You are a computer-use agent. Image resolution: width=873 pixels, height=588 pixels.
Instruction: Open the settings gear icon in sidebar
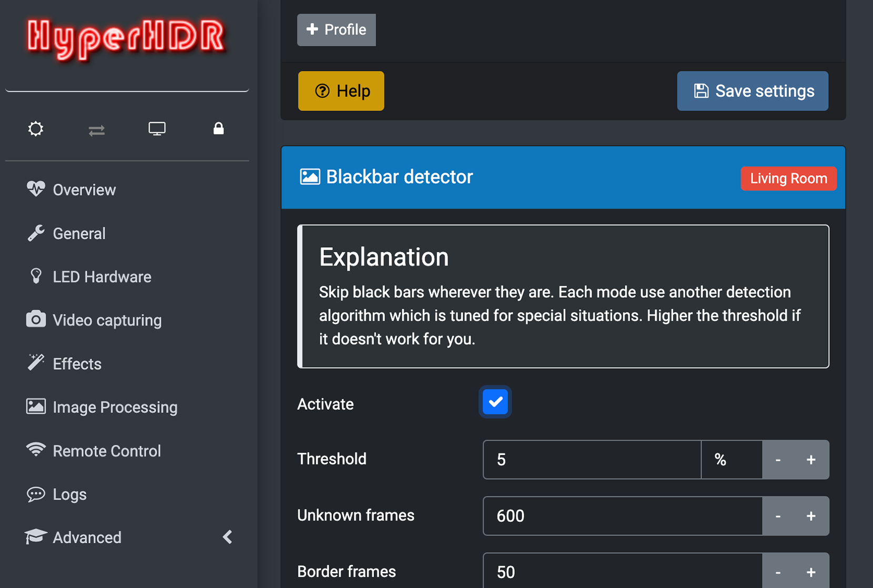pyautogui.click(x=35, y=128)
